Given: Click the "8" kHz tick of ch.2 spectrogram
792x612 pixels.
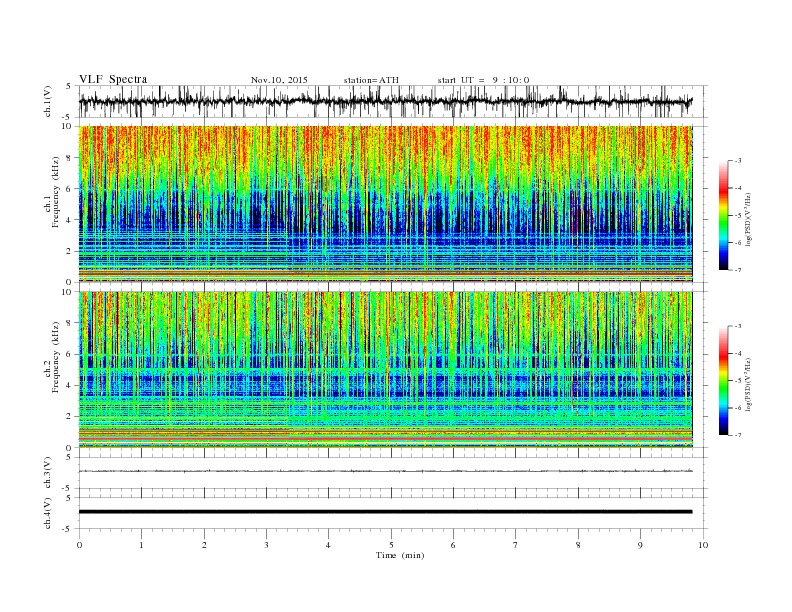Looking at the screenshot, I should tap(70, 323).
